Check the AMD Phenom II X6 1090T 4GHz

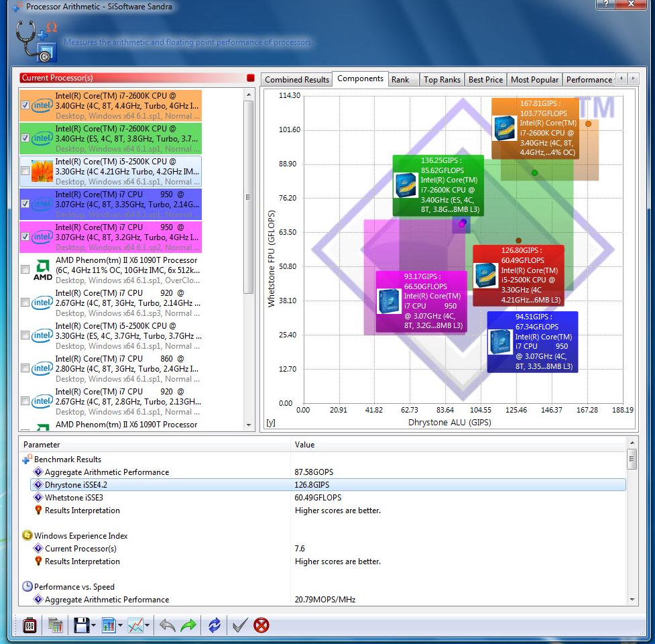pyautogui.click(x=25, y=270)
